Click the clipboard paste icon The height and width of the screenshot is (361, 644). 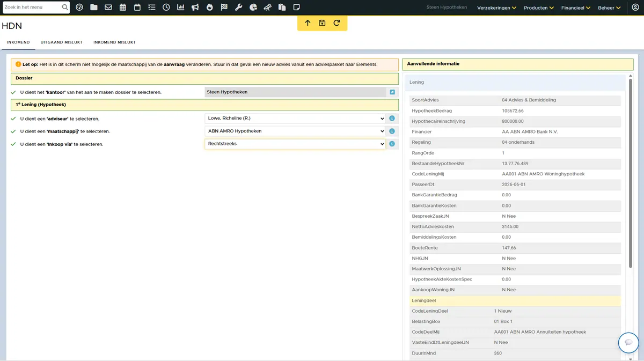point(282,8)
